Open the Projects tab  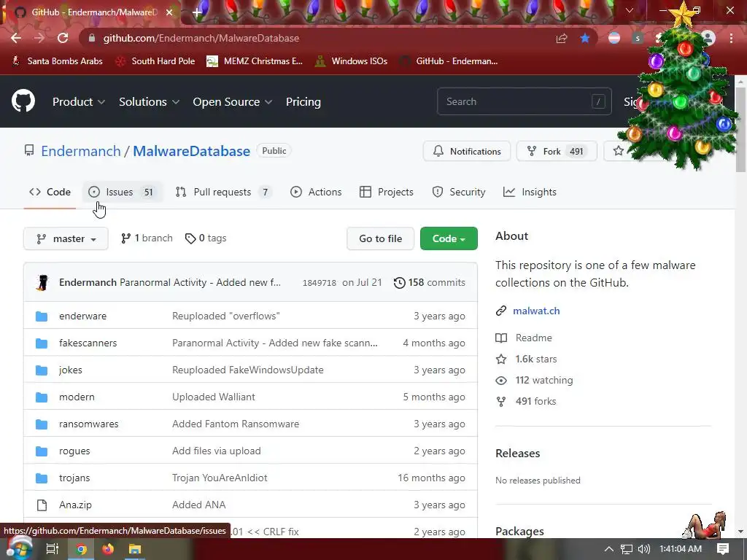point(387,192)
